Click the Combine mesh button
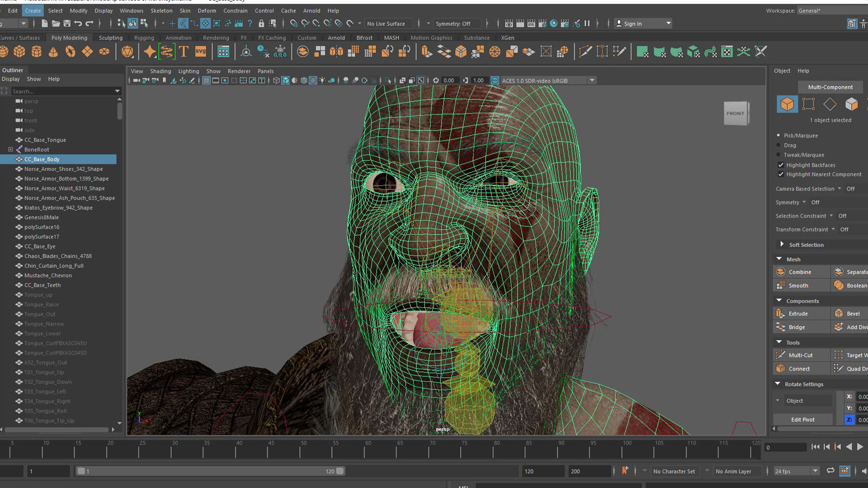 pyautogui.click(x=802, y=272)
